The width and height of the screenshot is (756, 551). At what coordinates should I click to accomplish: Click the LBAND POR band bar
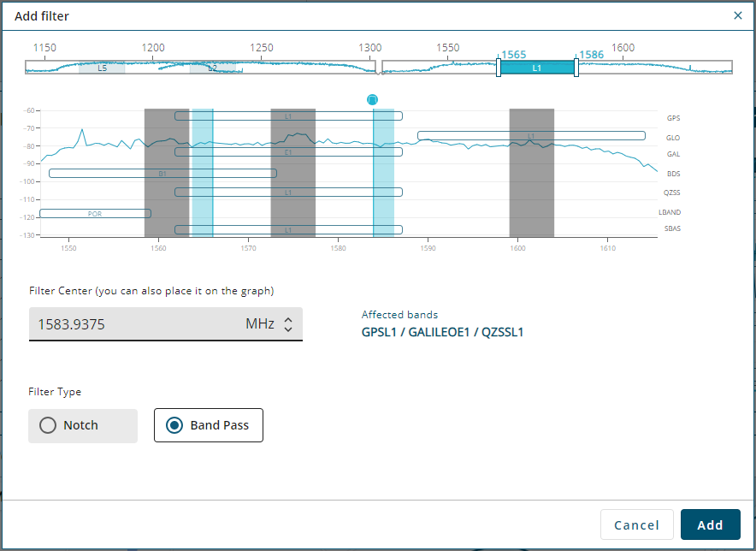95,213
